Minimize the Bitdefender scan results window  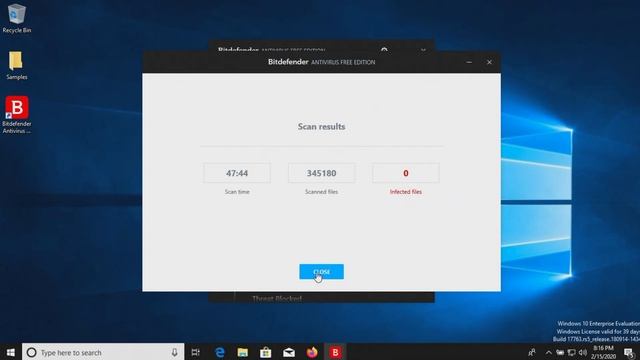pyautogui.click(x=469, y=62)
